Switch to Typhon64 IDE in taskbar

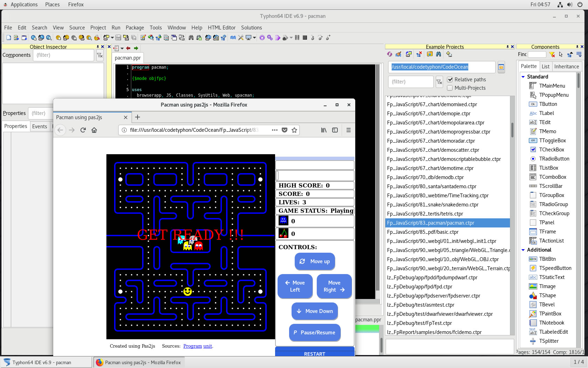click(x=47, y=362)
